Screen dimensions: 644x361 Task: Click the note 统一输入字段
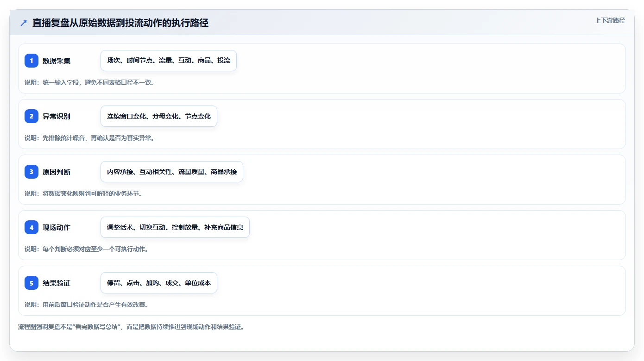pyautogui.click(x=89, y=82)
